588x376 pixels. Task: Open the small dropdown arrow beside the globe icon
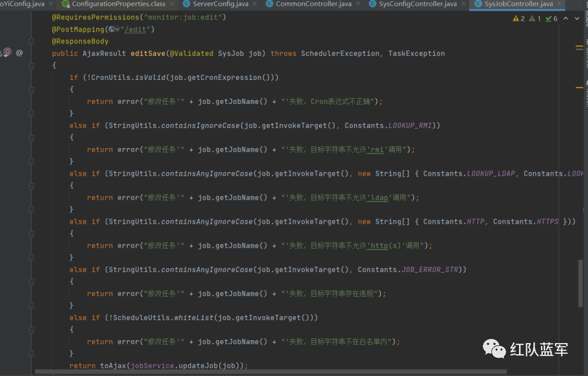(118, 29)
